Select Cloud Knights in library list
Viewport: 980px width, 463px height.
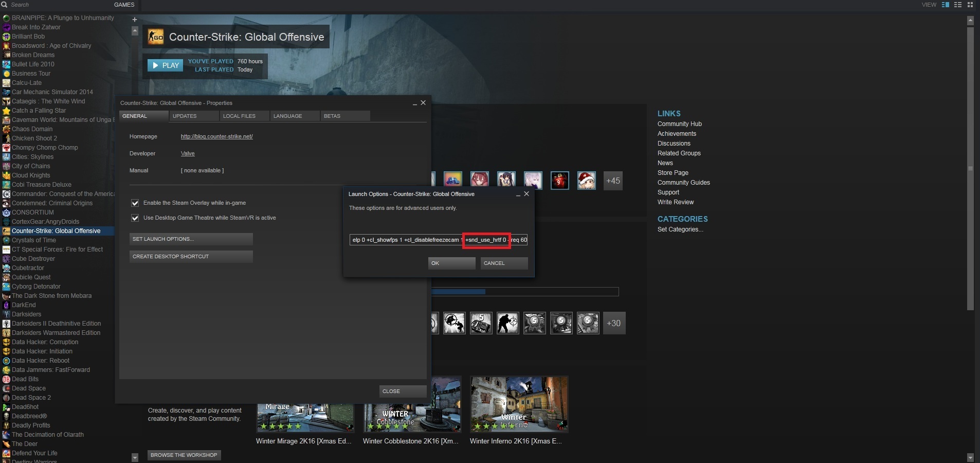[31, 175]
